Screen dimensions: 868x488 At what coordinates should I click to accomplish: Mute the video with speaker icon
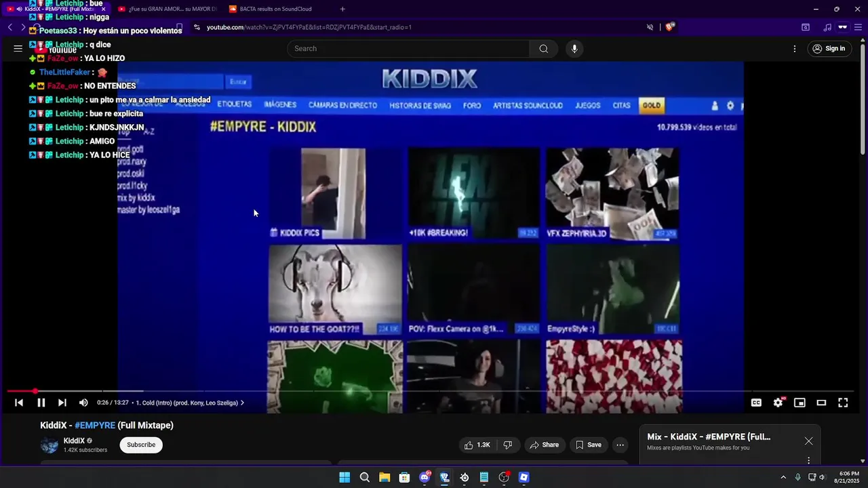[x=83, y=403]
